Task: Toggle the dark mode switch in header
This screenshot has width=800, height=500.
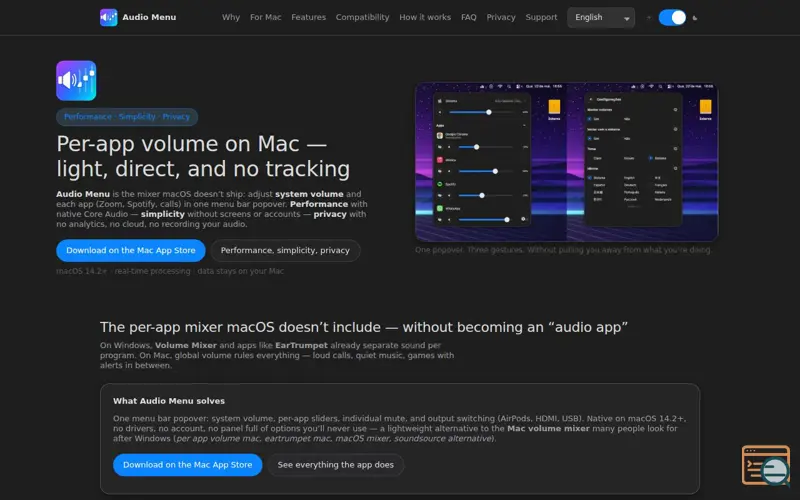Action: click(x=672, y=18)
